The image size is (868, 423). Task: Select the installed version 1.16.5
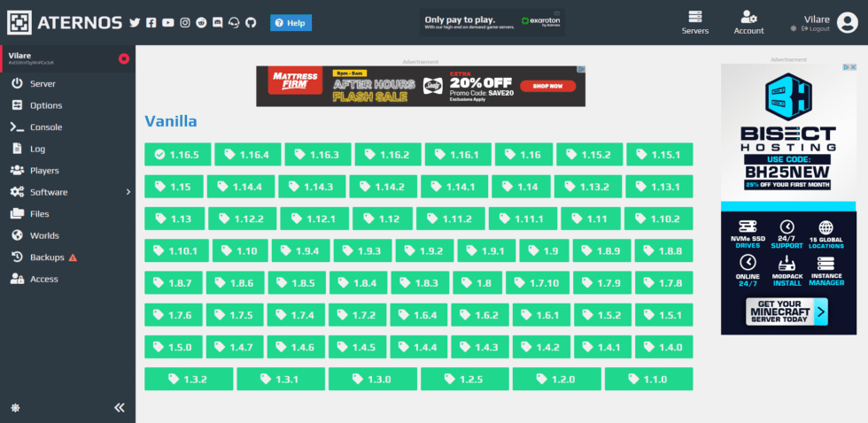tap(178, 154)
